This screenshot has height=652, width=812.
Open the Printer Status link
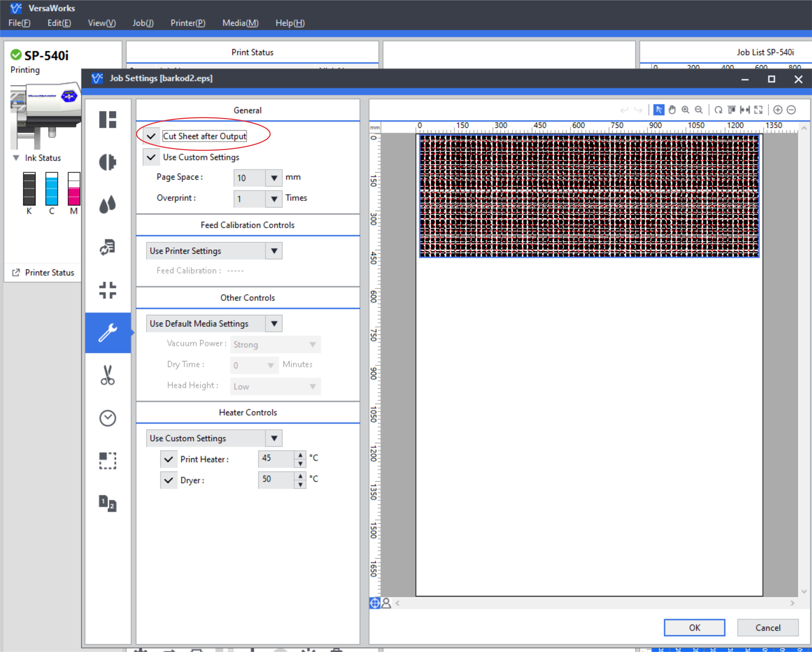(x=49, y=273)
